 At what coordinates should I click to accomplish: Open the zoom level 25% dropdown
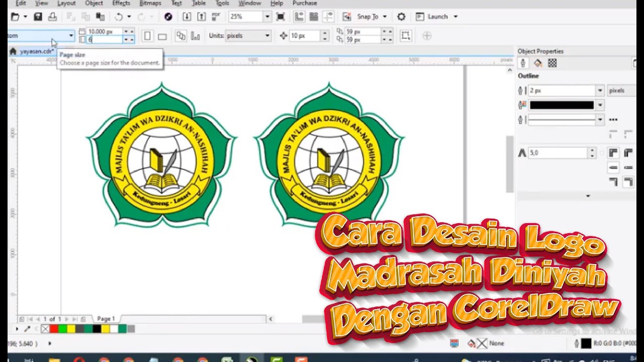267,17
